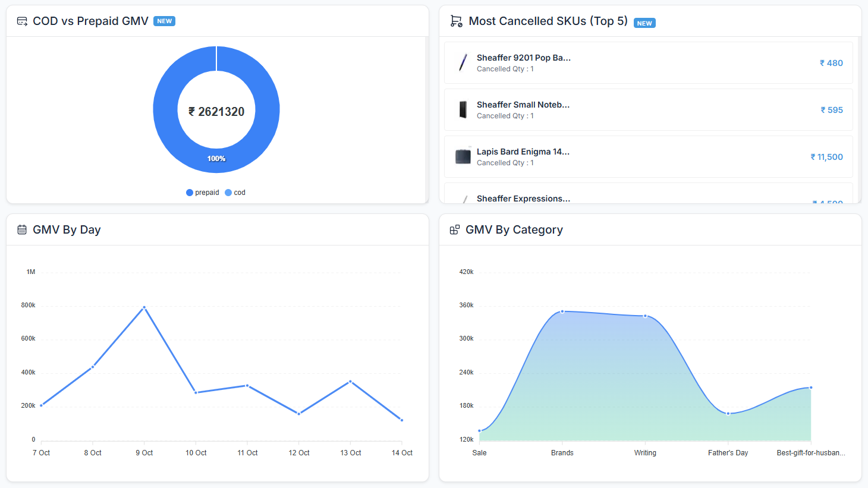The image size is (868, 488).
Task: Open the Lapis Bard Enigma 14... product name
Action: point(523,152)
